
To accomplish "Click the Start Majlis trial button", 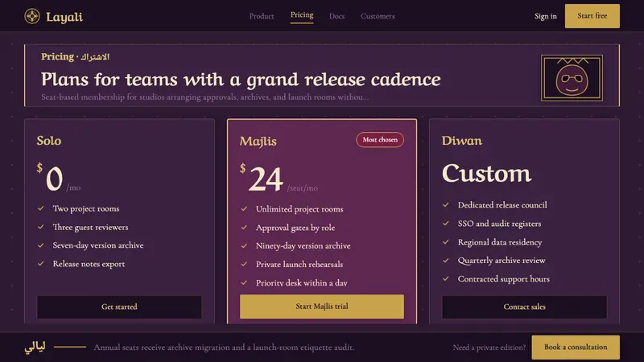I will tap(322, 306).
